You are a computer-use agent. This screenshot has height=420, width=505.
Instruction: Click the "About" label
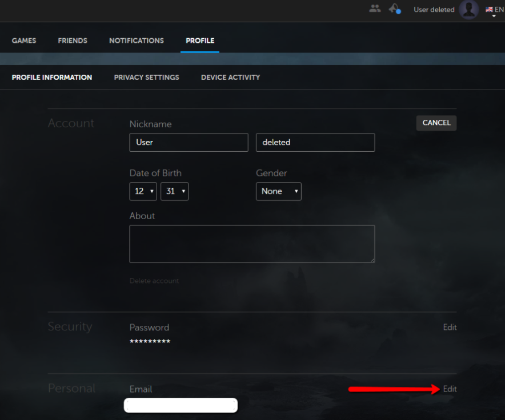[x=142, y=216]
